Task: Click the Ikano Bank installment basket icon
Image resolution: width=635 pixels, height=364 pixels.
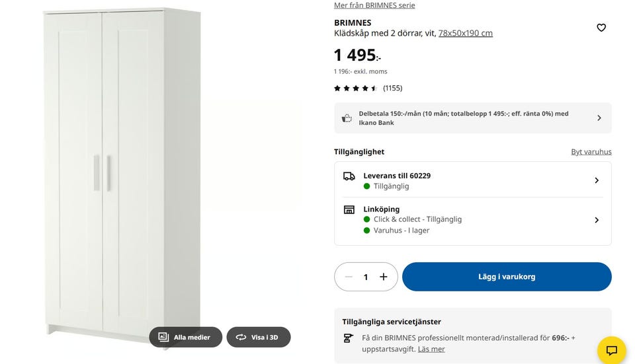Action: tap(347, 118)
